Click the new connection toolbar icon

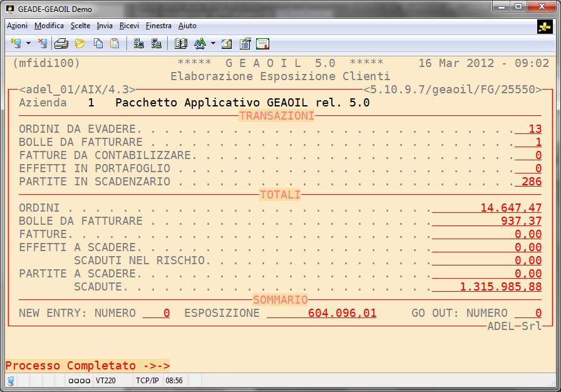(16, 44)
